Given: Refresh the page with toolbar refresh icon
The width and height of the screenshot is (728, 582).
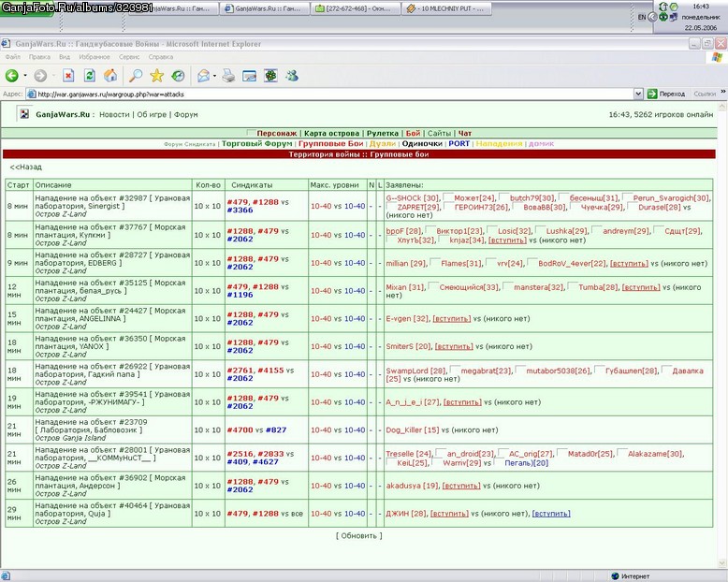Looking at the screenshot, I should pyautogui.click(x=90, y=76).
